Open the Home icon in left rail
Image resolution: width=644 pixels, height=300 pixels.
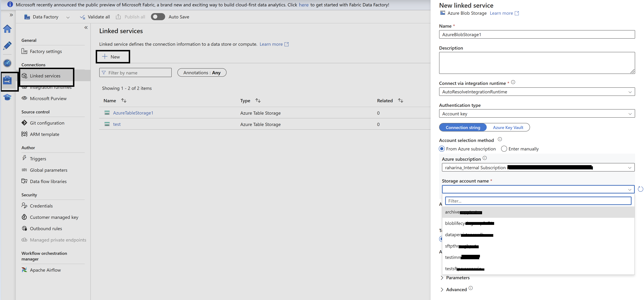pyautogui.click(x=7, y=29)
